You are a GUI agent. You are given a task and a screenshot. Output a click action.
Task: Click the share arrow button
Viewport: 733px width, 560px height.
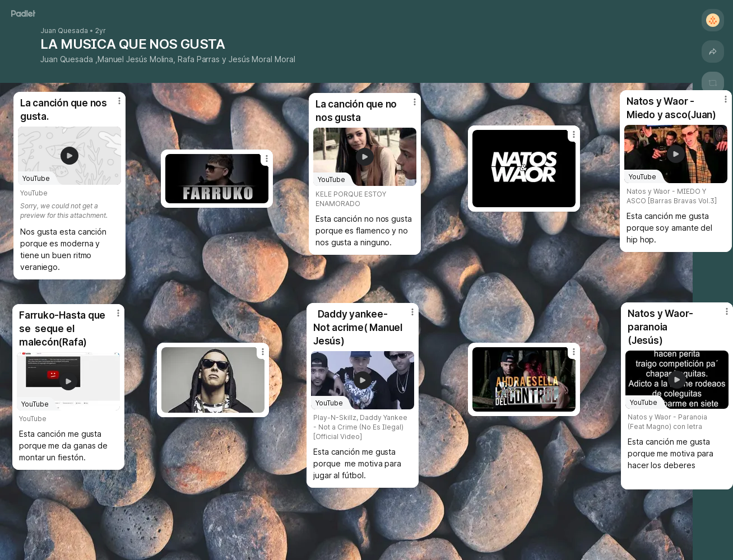click(x=713, y=52)
